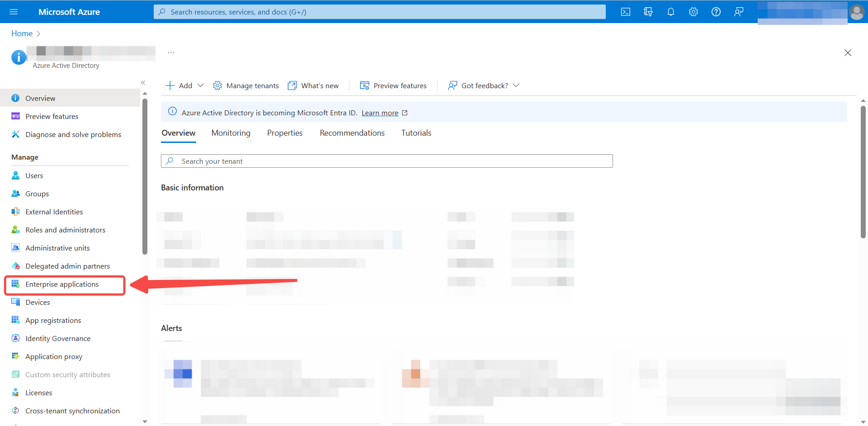Click the Identity Governance icon
This screenshot has width=868, height=426.
click(x=16, y=338)
